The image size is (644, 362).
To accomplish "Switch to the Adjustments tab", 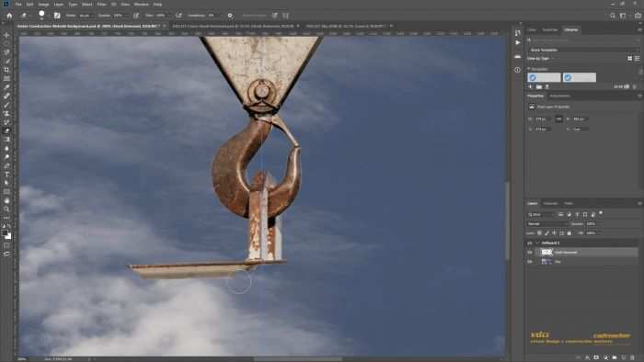I will tap(559, 96).
